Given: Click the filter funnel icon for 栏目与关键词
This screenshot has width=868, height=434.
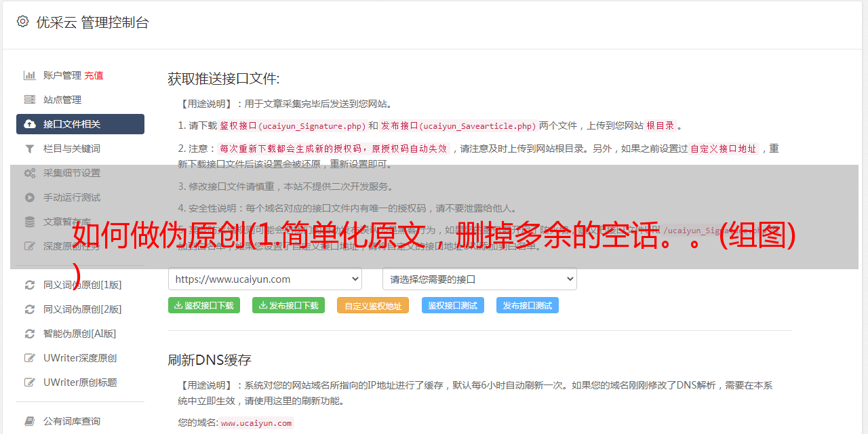Looking at the screenshot, I should click(30, 149).
